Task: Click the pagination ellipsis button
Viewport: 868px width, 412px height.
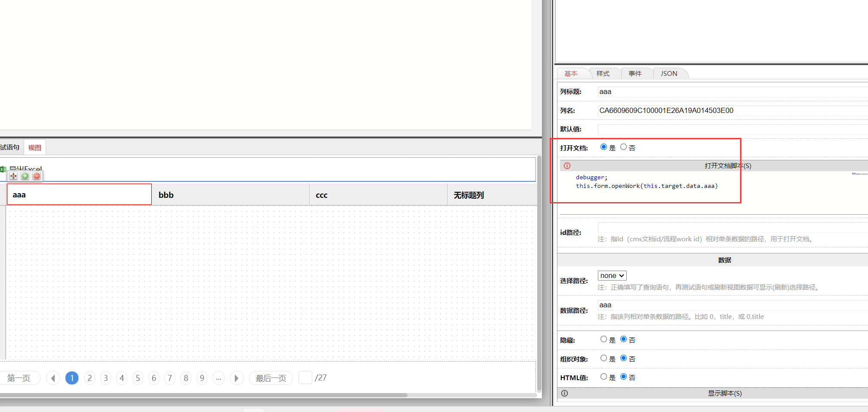Action: click(218, 378)
